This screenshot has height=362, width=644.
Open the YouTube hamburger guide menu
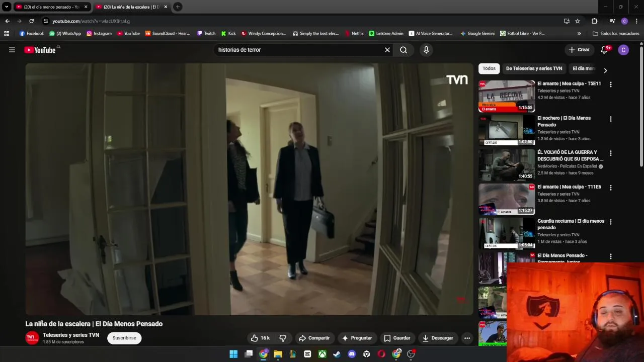(12, 50)
